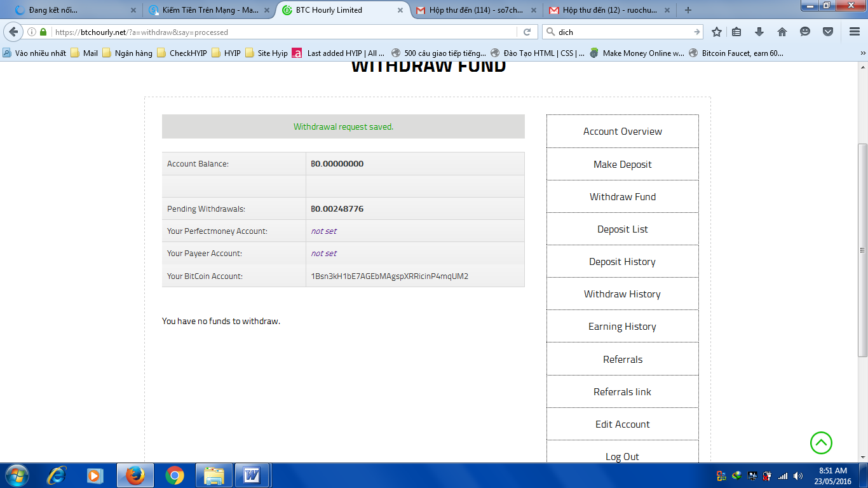View Deposit History
The image size is (868, 488).
623,262
